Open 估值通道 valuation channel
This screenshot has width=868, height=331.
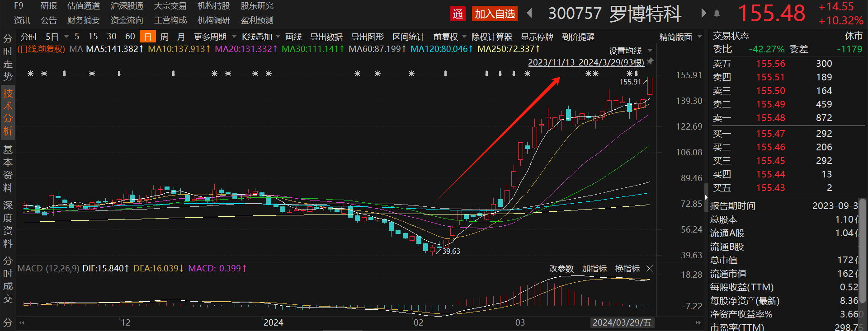[x=84, y=6]
